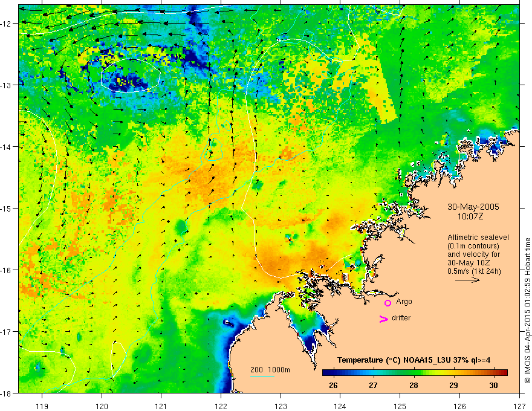Viewport: 532px width, 411px height.
Task: Click longitude axis label 122
Action: click(221, 407)
